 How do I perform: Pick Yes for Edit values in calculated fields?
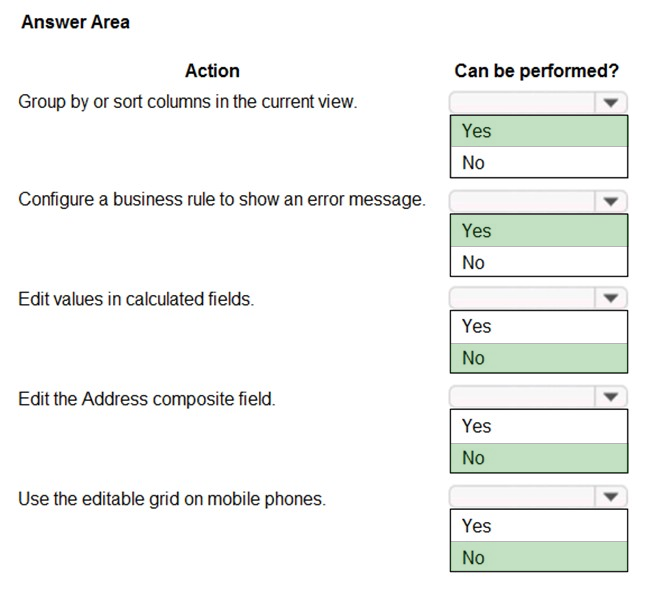click(539, 327)
